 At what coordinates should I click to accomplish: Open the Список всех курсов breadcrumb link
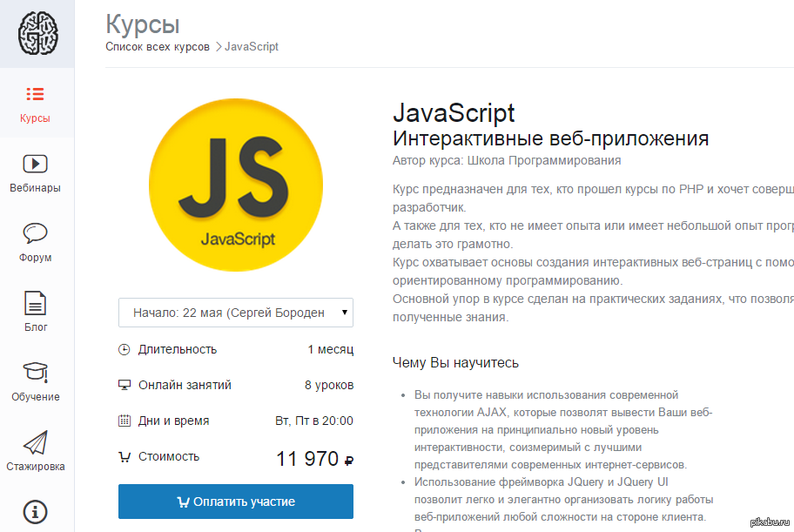pyautogui.click(x=158, y=47)
